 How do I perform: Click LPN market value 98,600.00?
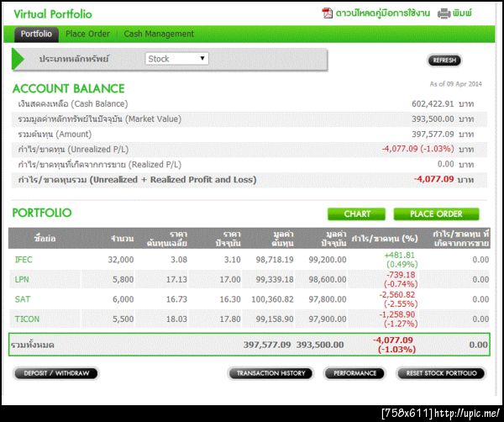click(x=328, y=279)
